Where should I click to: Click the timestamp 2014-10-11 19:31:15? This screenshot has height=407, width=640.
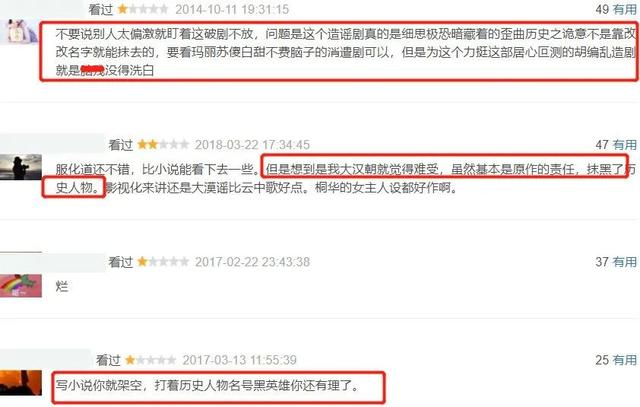tap(232, 9)
